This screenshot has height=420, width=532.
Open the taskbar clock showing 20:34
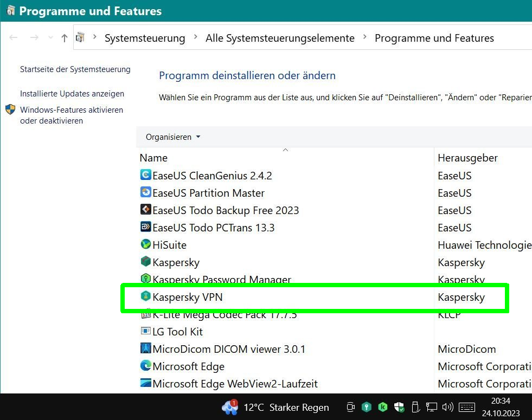[501, 407]
